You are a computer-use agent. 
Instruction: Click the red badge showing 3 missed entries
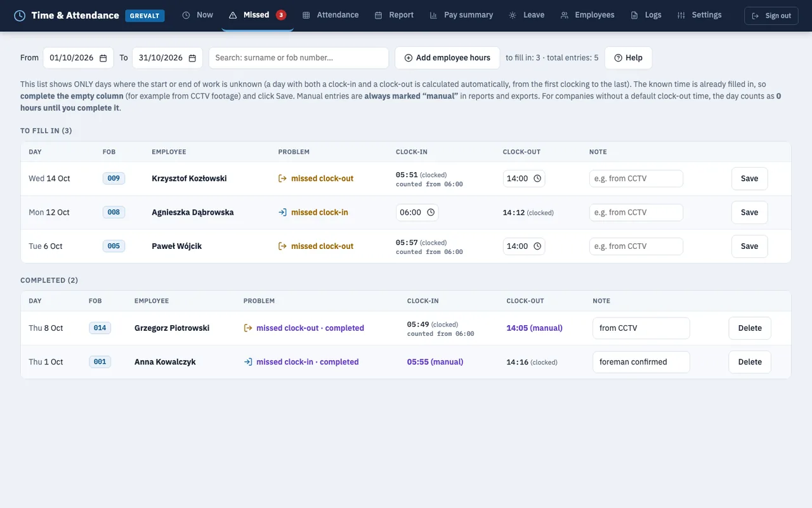click(281, 15)
